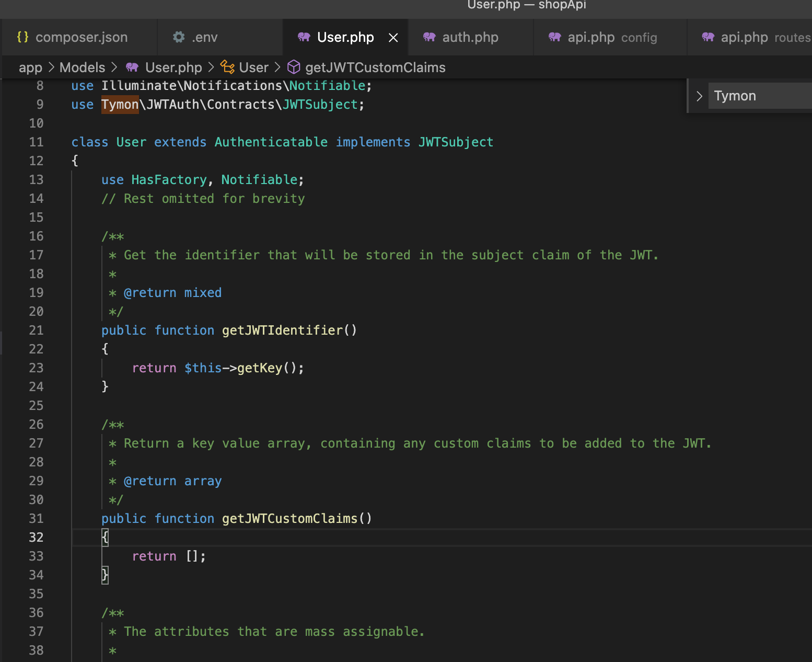
Task: Click the 'Rest omitted for brevity' comment
Action: [203, 198]
